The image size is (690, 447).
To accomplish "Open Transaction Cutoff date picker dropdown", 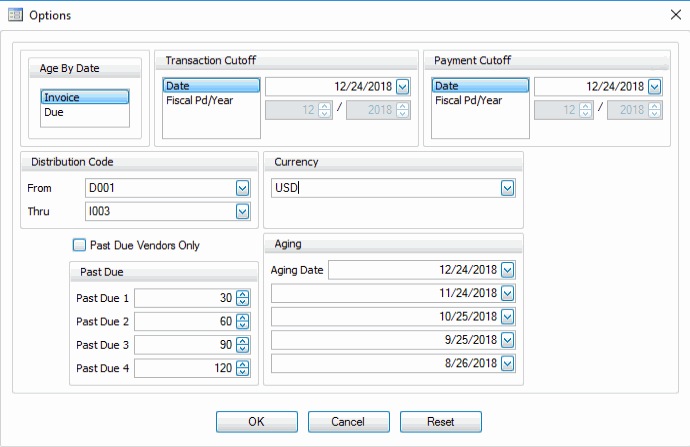I will (x=403, y=87).
